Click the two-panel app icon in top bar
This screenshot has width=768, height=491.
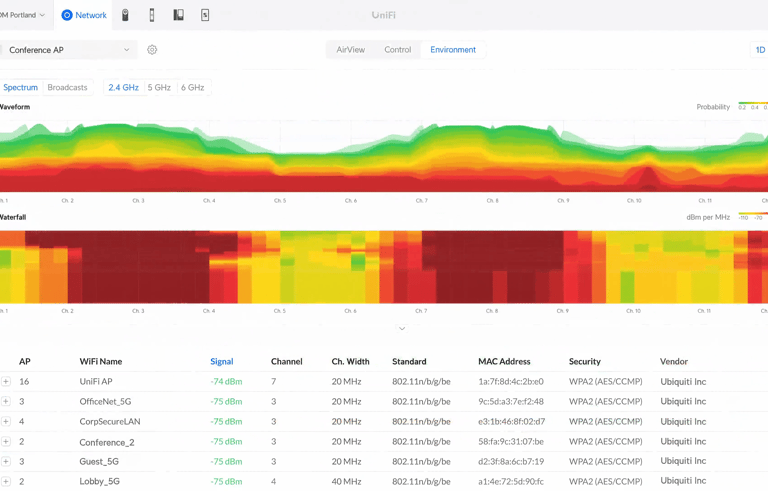pos(178,15)
